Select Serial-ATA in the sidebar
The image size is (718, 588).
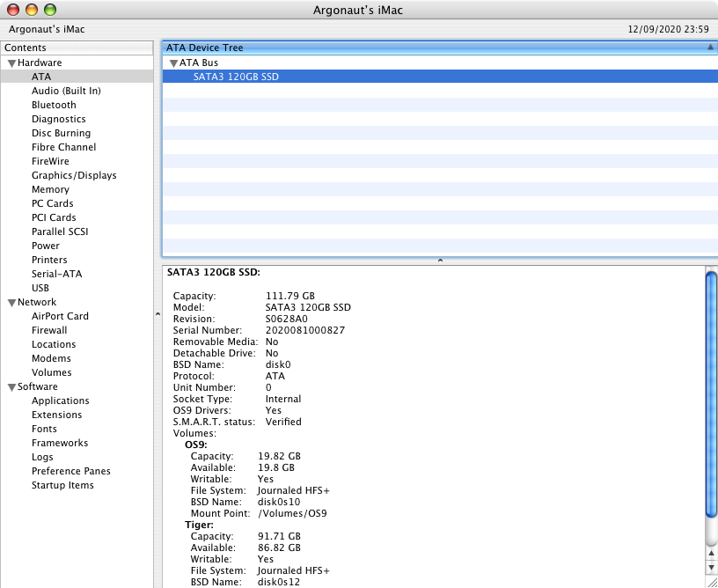coord(57,274)
